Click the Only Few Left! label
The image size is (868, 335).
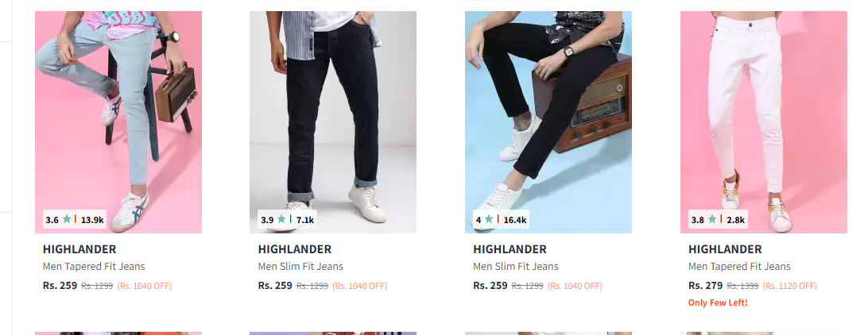[x=718, y=302]
